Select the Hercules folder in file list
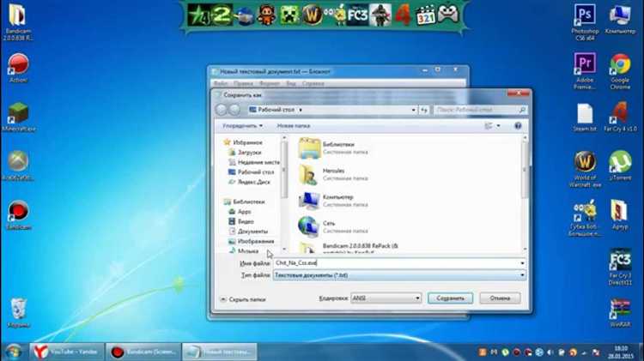 pyautogui.click(x=333, y=174)
